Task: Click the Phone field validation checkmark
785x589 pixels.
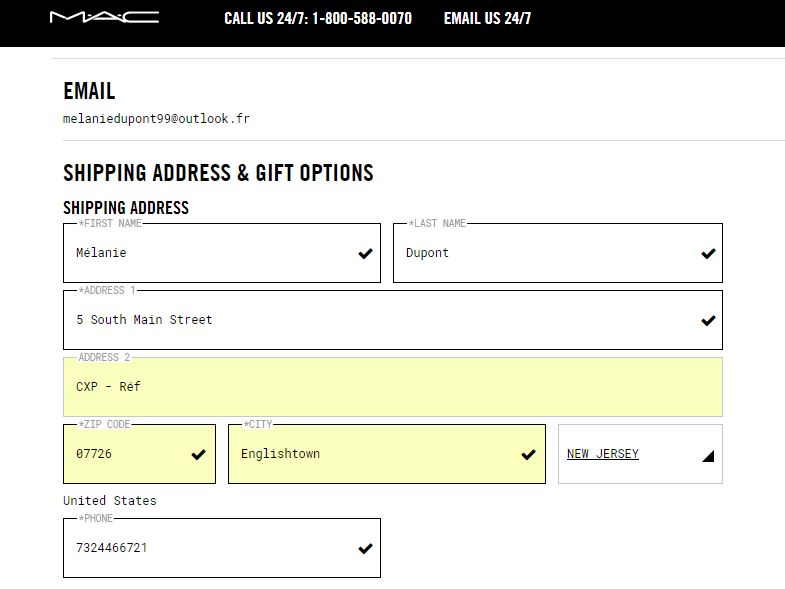Action: 365,548
